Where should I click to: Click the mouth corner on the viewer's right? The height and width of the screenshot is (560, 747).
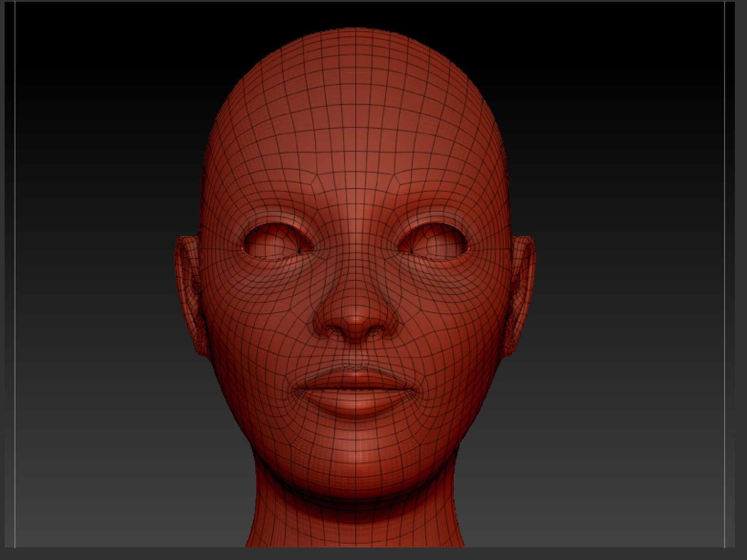[415, 386]
